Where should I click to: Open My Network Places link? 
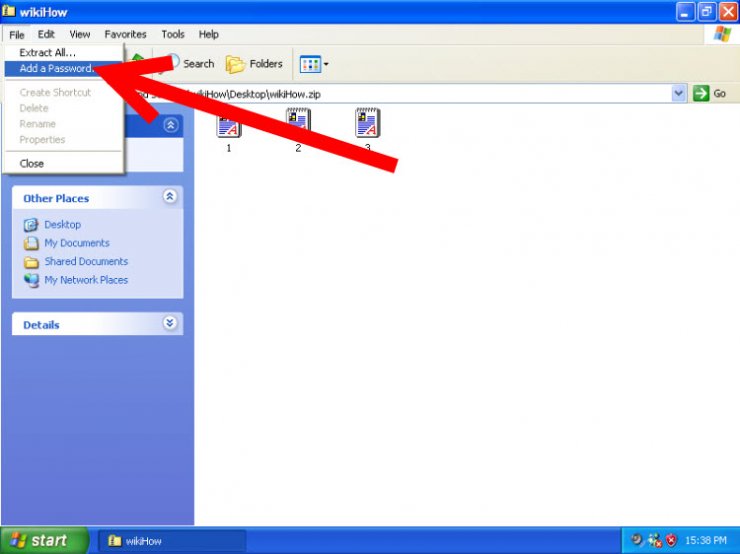(x=86, y=280)
